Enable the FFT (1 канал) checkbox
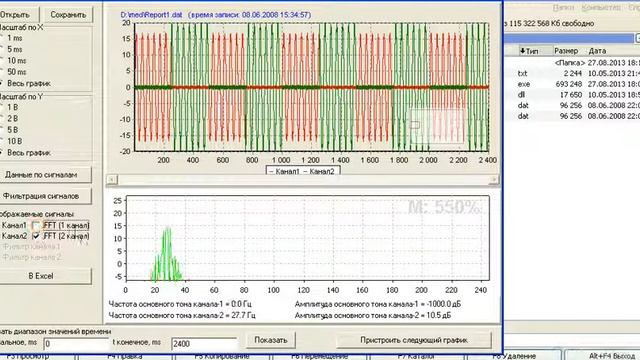Screen dimensions: 640x360 [x=36, y=225]
